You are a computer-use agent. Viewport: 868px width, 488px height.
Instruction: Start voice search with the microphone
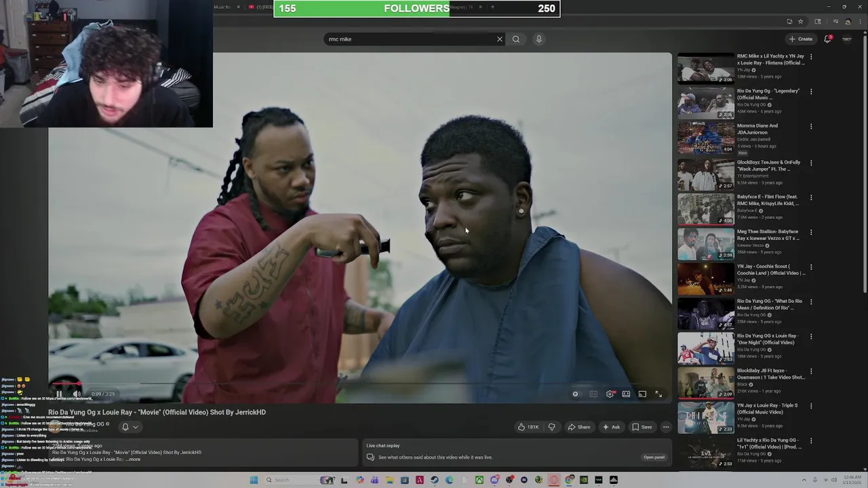(539, 39)
